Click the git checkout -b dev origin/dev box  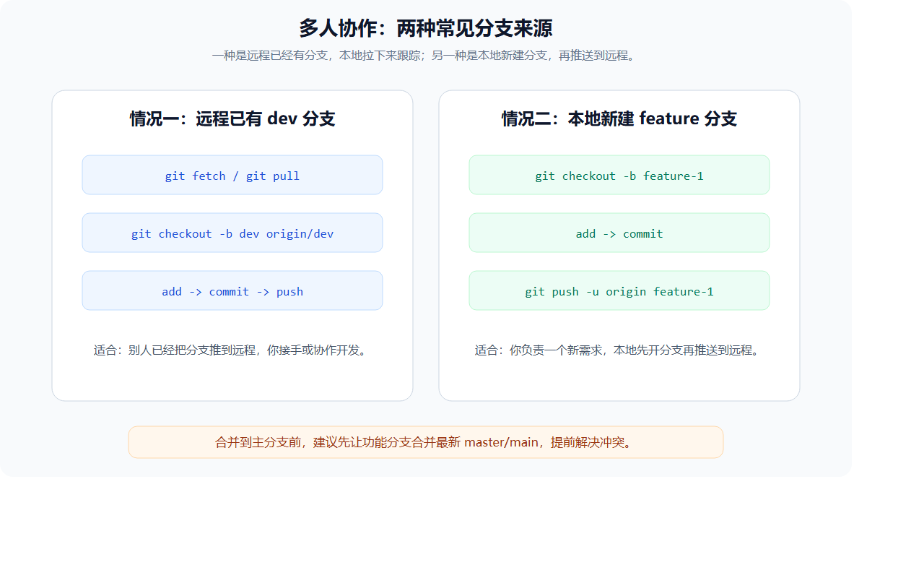[232, 233]
